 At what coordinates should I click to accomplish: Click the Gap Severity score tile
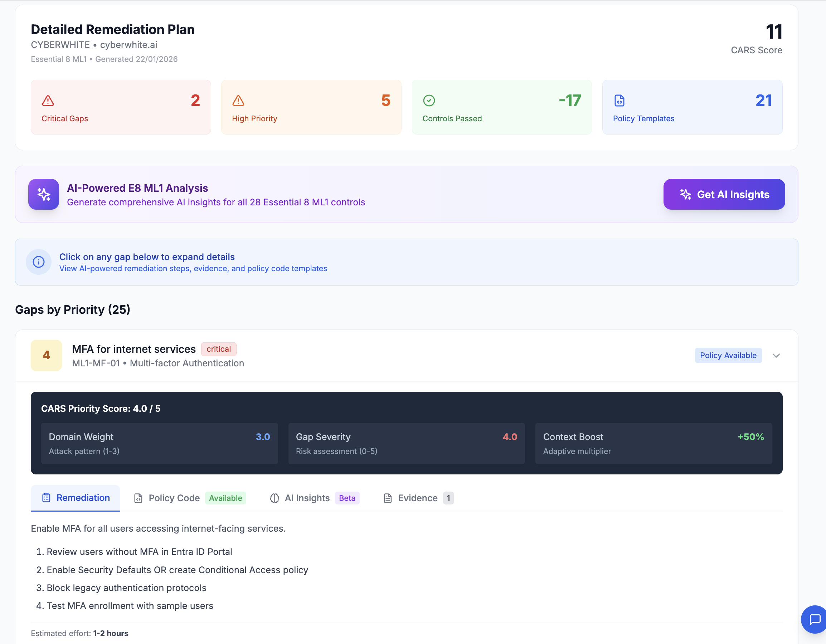pos(407,444)
